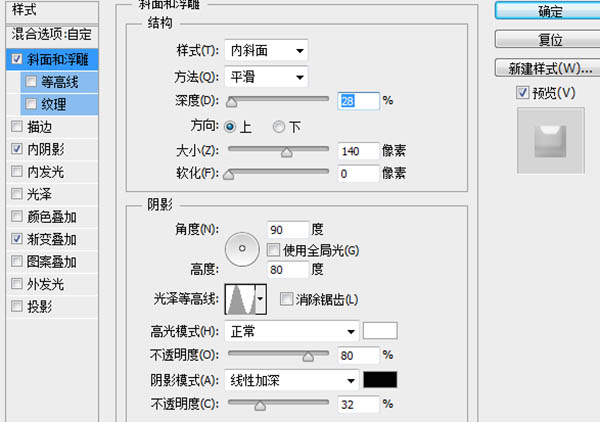Uncheck the 斜面和浮雕 checkbox
The image size is (600, 422).
click(16, 59)
